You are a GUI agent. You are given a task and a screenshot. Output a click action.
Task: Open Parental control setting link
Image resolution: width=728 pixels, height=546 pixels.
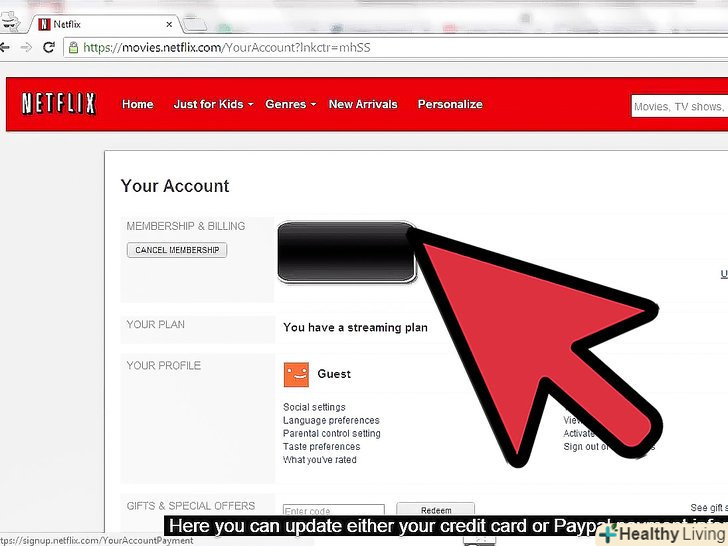tap(332, 433)
